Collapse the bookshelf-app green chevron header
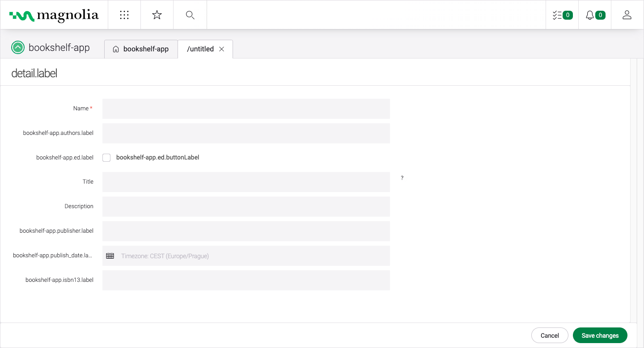Viewport: 644px width, 348px height. tap(18, 47)
